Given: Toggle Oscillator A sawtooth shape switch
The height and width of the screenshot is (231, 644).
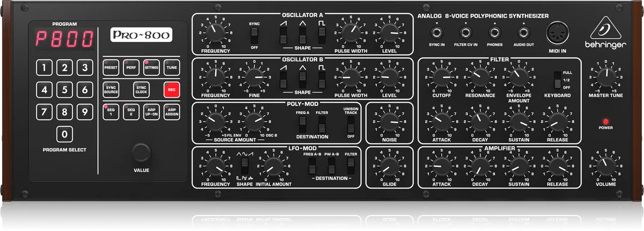Looking at the screenshot, I should (282, 36).
